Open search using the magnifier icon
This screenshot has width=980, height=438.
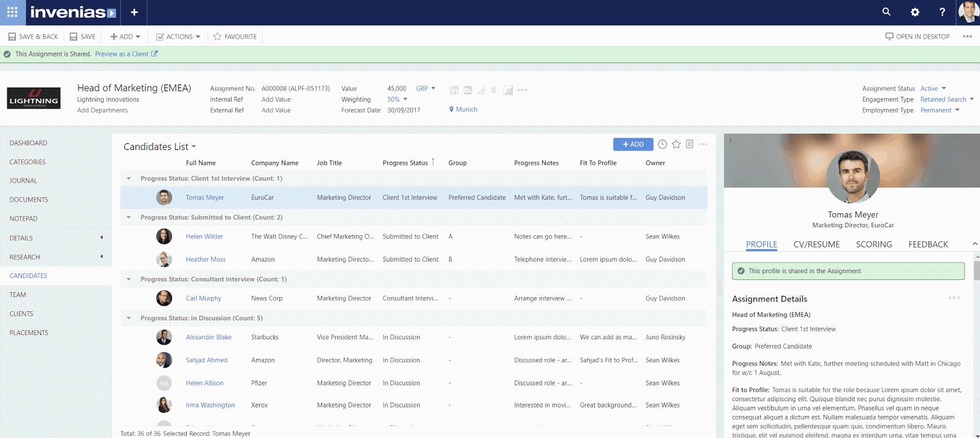886,12
